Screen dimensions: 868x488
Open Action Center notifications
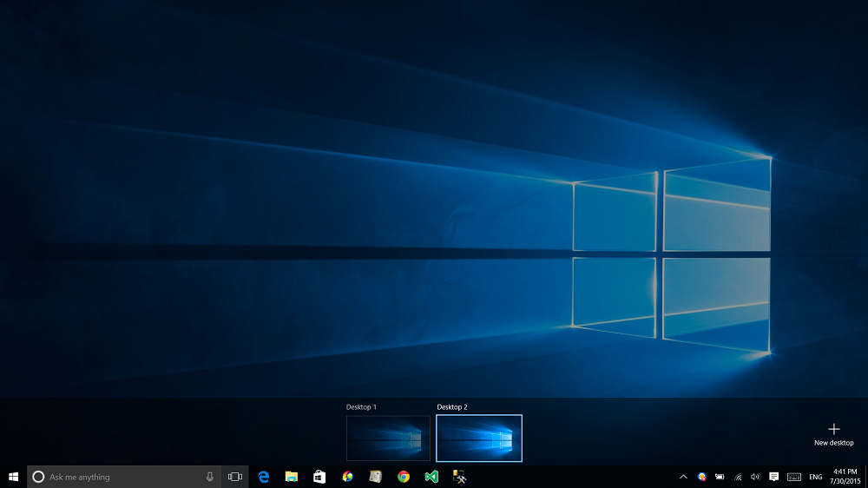773,477
